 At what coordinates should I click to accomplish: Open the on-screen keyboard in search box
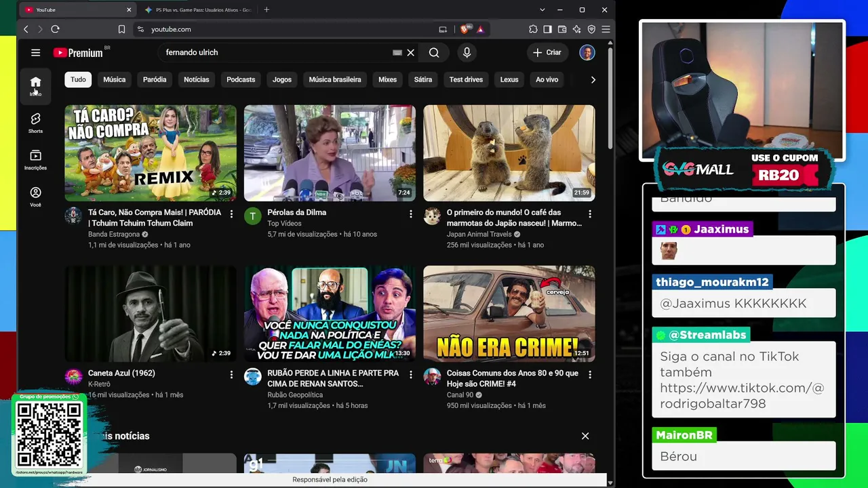point(397,52)
